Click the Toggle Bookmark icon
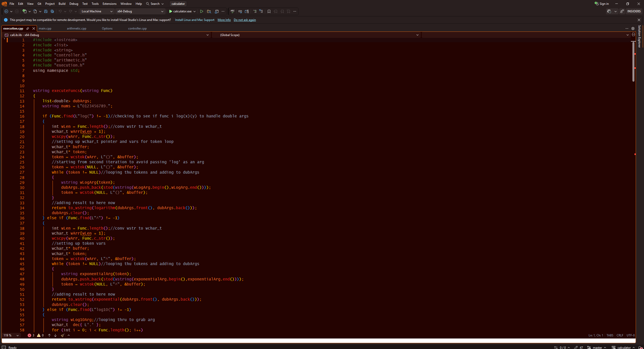Viewport: 644px width, 349px height. (269, 11)
